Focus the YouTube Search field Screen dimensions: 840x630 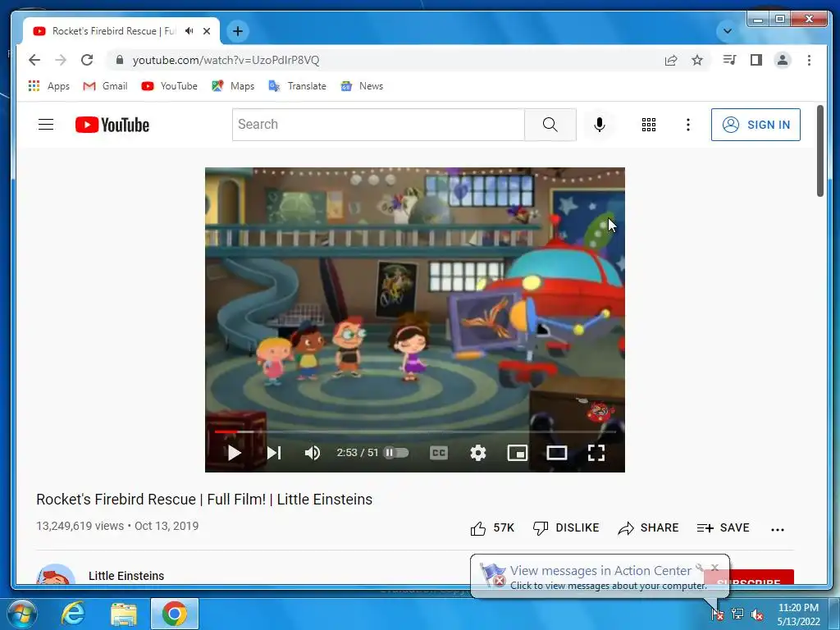point(378,125)
